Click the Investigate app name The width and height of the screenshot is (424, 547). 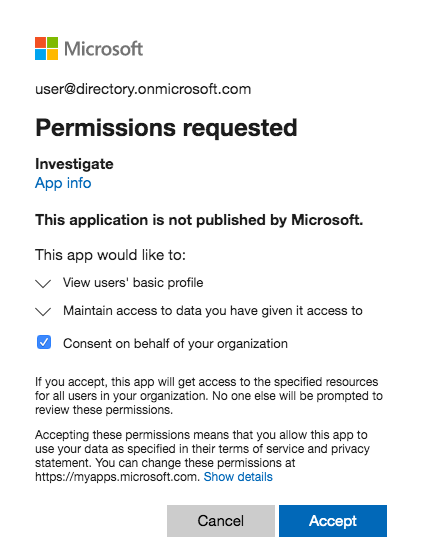[74, 164]
